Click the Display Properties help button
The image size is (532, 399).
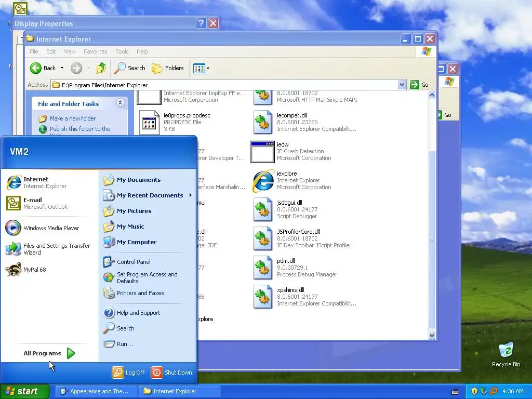[201, 23]
